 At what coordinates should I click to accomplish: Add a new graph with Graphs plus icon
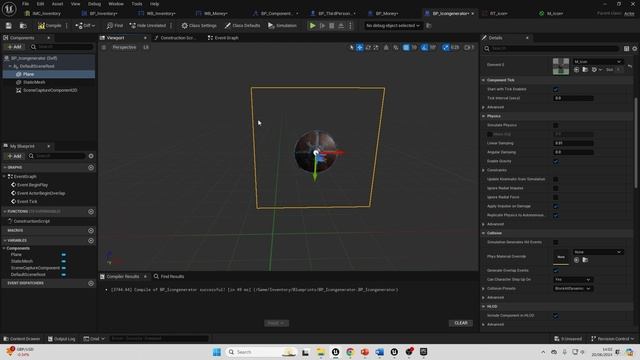pyautogui.click(x=91, y=167)
